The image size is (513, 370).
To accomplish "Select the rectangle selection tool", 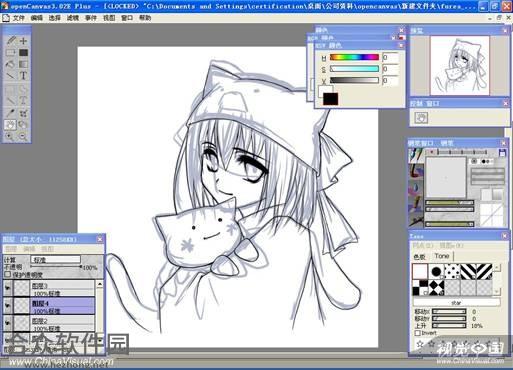I will click(x=10, y=52).
